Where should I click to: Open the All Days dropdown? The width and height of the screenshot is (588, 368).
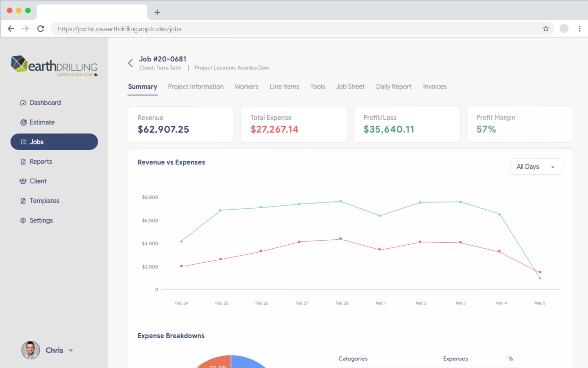[x=536, y=167]
